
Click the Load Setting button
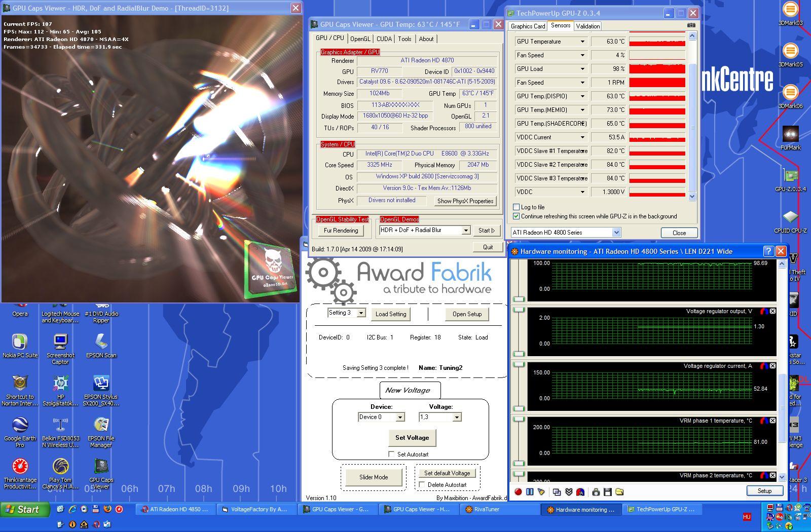point(391,314)
